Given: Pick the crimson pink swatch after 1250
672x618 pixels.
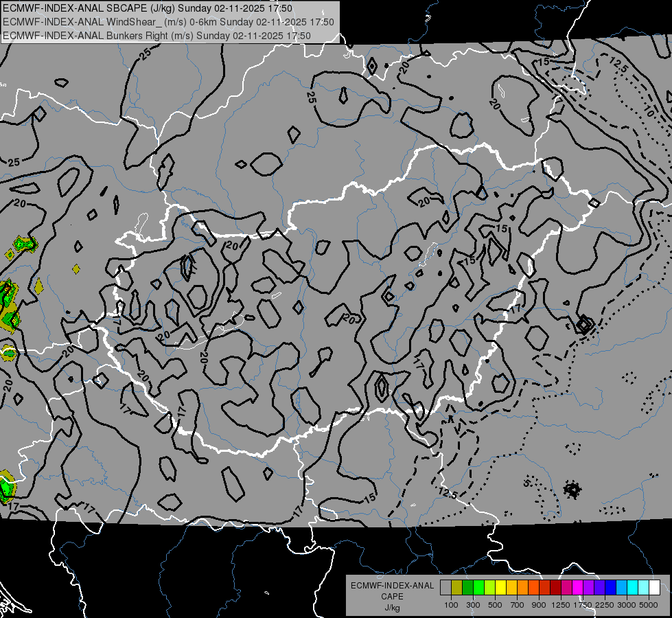Looking at the screenshot, I should pyautogui.click(x=566, y=588).
